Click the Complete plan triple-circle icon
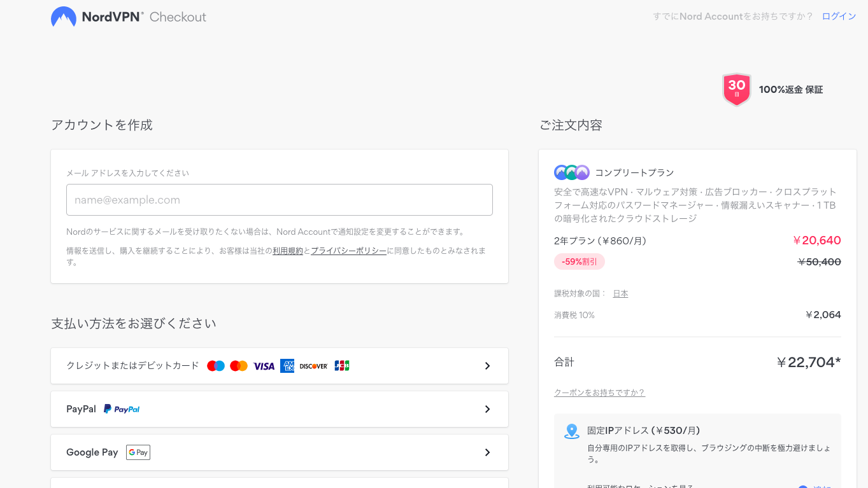The image size is (868, 488). click(x=572, y=172)
